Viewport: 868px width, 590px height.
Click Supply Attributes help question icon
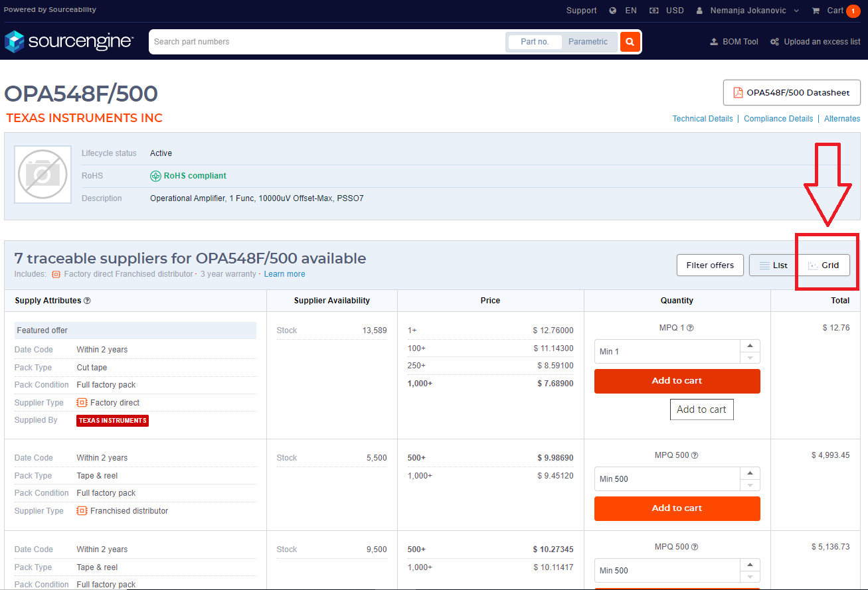(x=87, y=301)
